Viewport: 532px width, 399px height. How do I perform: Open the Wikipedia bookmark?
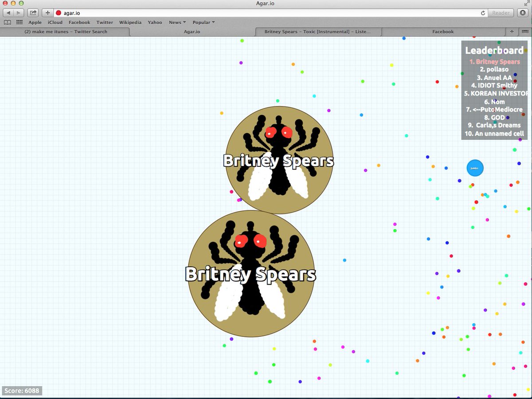(130, 22)
